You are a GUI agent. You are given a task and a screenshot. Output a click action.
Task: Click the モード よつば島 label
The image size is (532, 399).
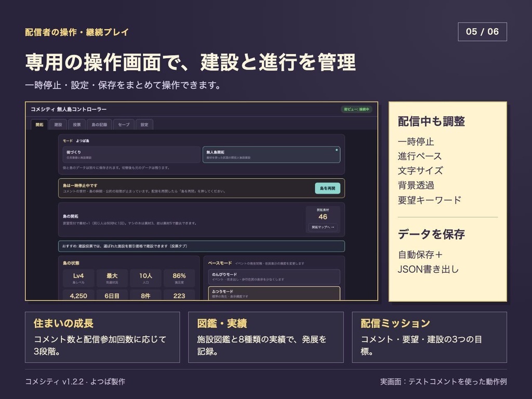pyautogui.click(x=76, y=140)
